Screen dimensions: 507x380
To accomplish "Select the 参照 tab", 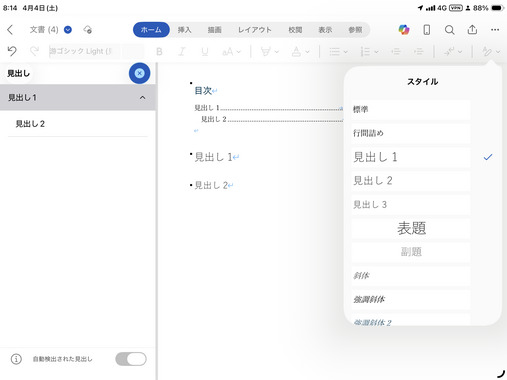I will click(x=355, y=30).
